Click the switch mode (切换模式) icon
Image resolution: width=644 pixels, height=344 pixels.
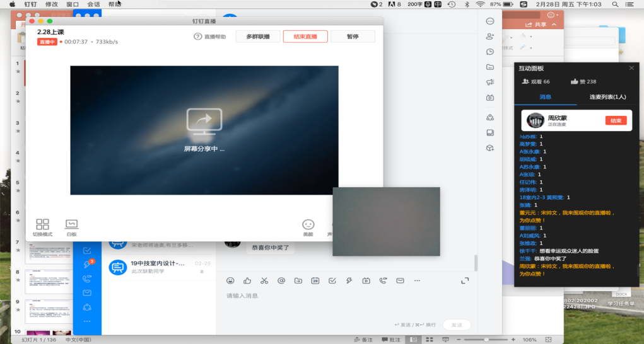[x=42, y=225]
